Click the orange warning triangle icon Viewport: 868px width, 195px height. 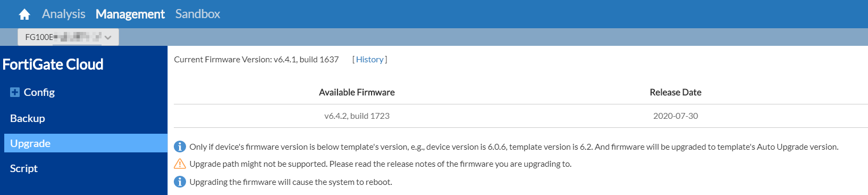coord(180,164)
